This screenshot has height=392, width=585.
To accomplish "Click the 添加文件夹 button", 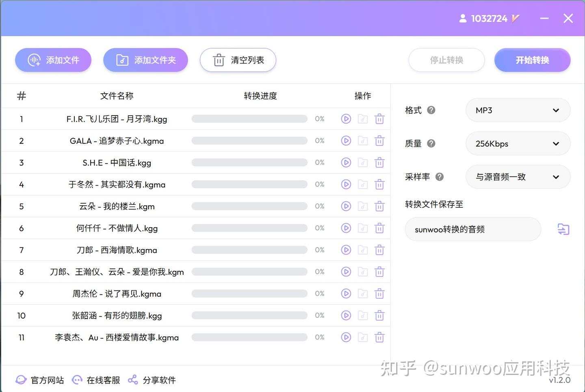I will [145, 60].
